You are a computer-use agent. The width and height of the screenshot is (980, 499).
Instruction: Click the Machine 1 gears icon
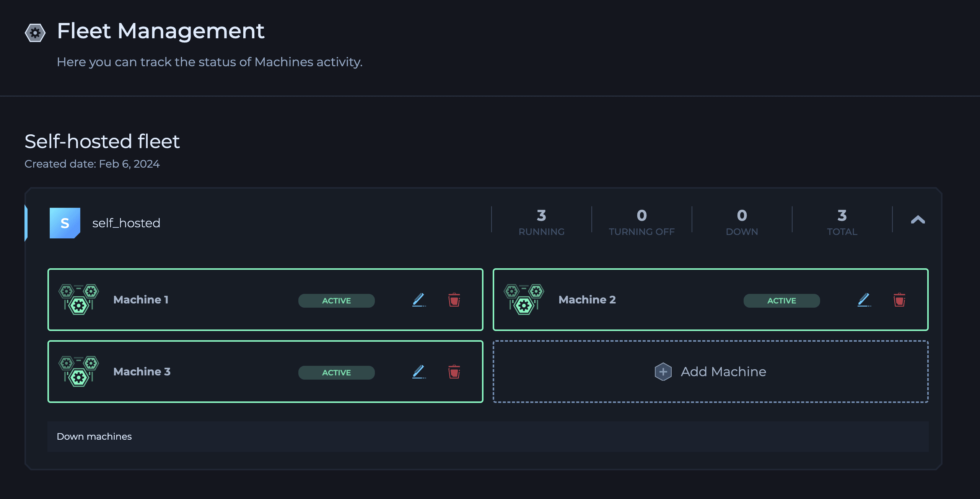[79, 300]
